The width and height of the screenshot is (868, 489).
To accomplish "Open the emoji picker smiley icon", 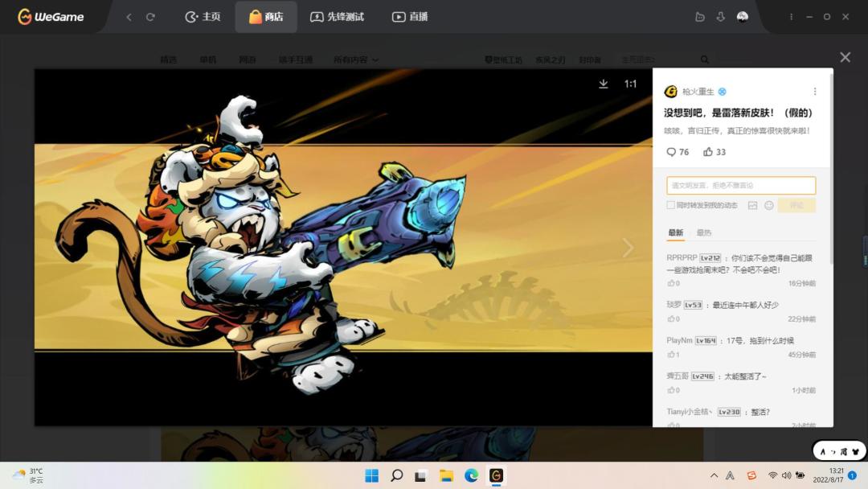I will point(769,205).
